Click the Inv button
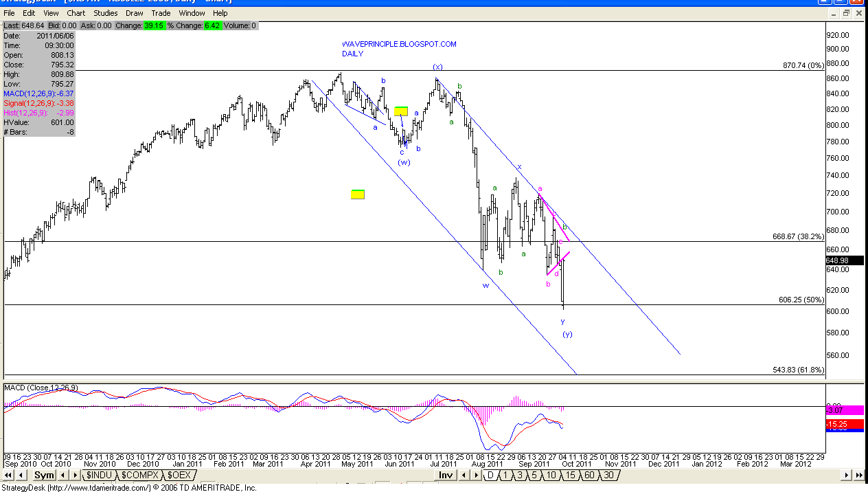868x492 pixels. (x=445, y=475)
